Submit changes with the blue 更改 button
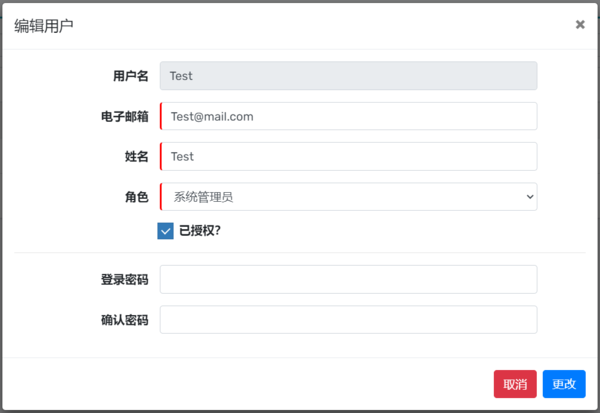This screenshot has height=413, width=600. [x=564, y=384]
